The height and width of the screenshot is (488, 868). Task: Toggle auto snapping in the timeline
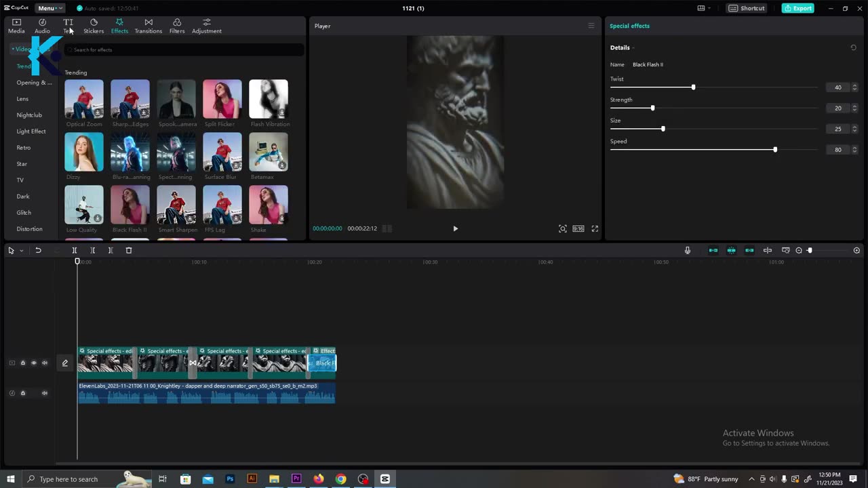pos(732,250)
